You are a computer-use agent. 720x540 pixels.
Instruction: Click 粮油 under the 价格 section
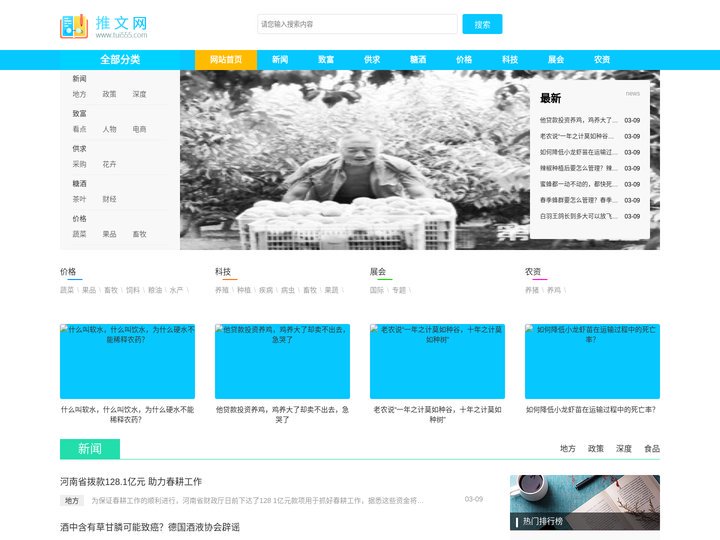155,290
